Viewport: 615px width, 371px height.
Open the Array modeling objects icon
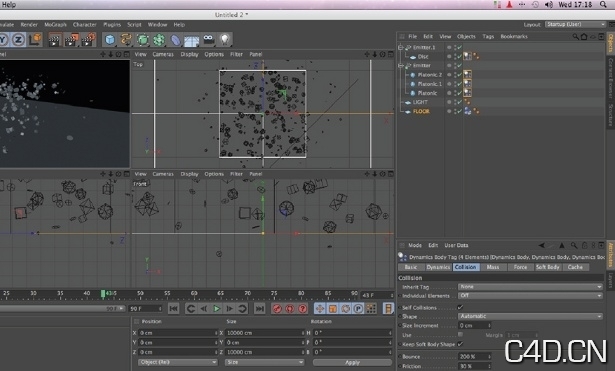159,40
